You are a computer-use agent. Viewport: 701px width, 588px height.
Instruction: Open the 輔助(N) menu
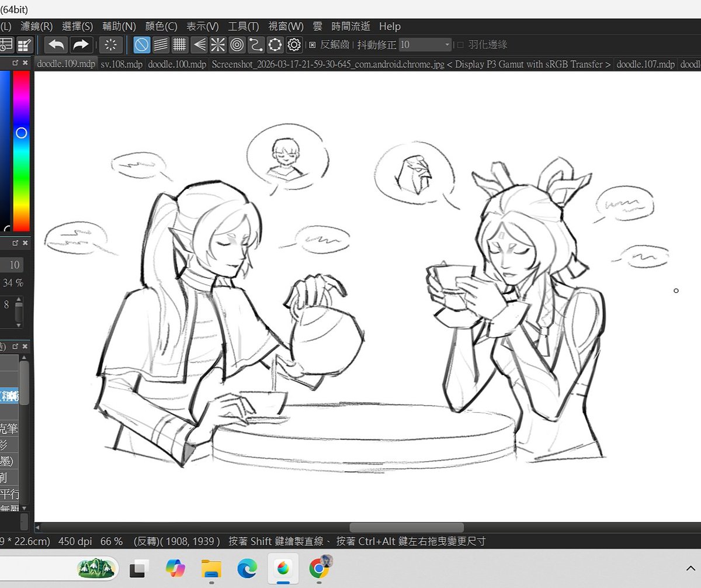(119, 26)
